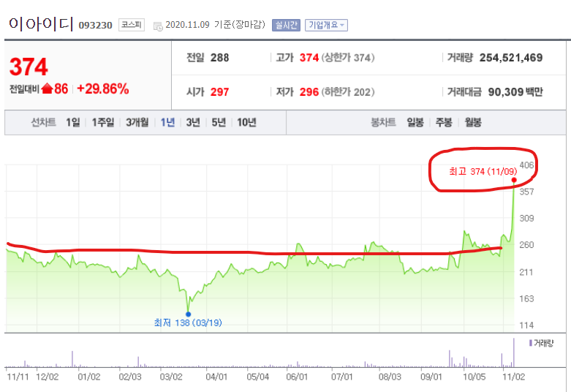Click the 하한가 202 text
The width and height of the screenshot is (571, 392).
[x=348, y=92]
